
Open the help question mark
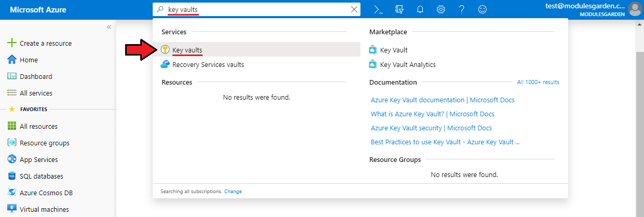click(462, 9)
